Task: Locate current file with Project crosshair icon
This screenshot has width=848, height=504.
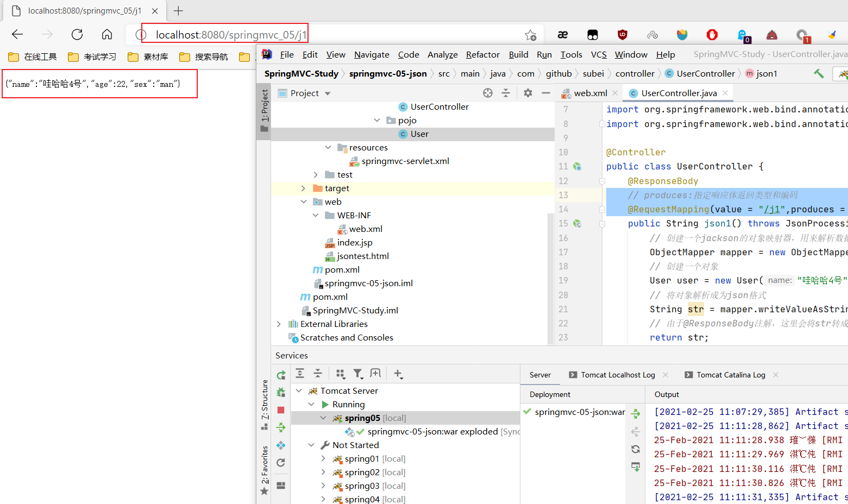Action: 488,93
